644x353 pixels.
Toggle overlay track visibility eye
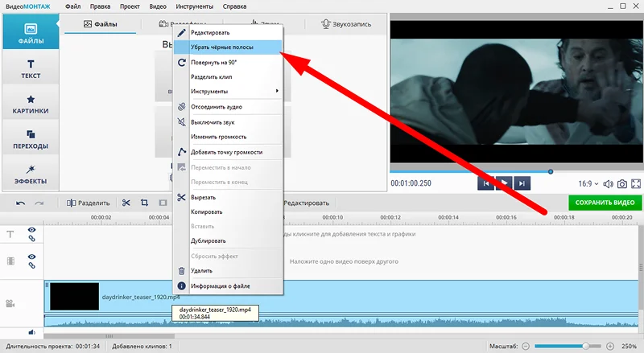[31, 257]
